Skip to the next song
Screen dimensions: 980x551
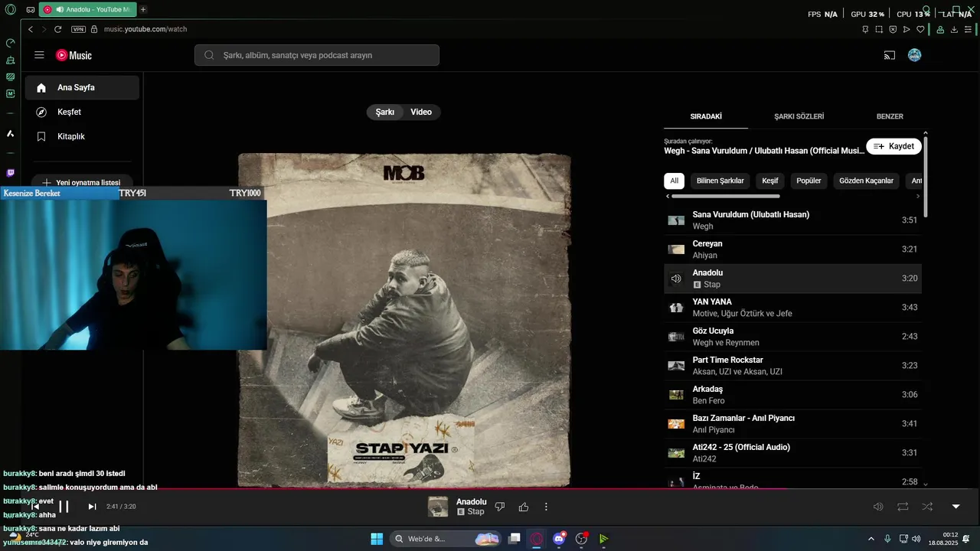pos(92,507)
